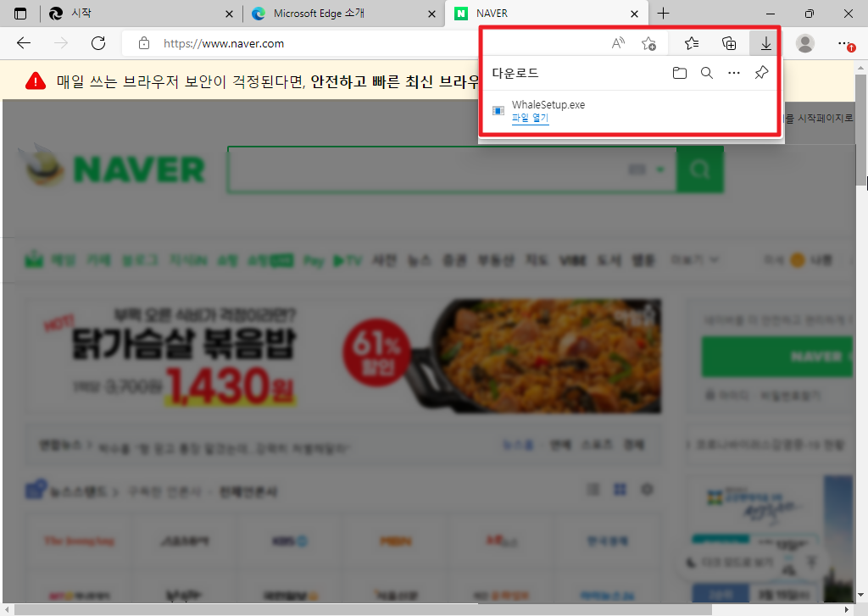This screenshot has width=868, height=616.
Task: Close the Microsoft Edge 소개 tab
Action: pos(431,14)
